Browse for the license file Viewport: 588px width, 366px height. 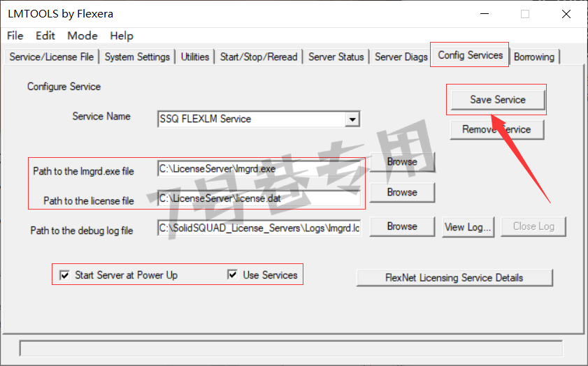(x=403, y=193)
